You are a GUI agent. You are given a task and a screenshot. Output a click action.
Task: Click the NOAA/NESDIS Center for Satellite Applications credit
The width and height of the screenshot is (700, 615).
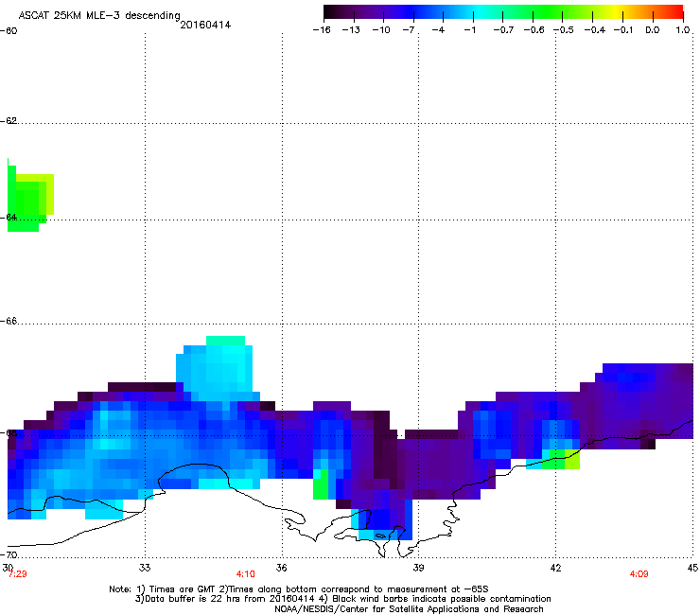(409, 609)
